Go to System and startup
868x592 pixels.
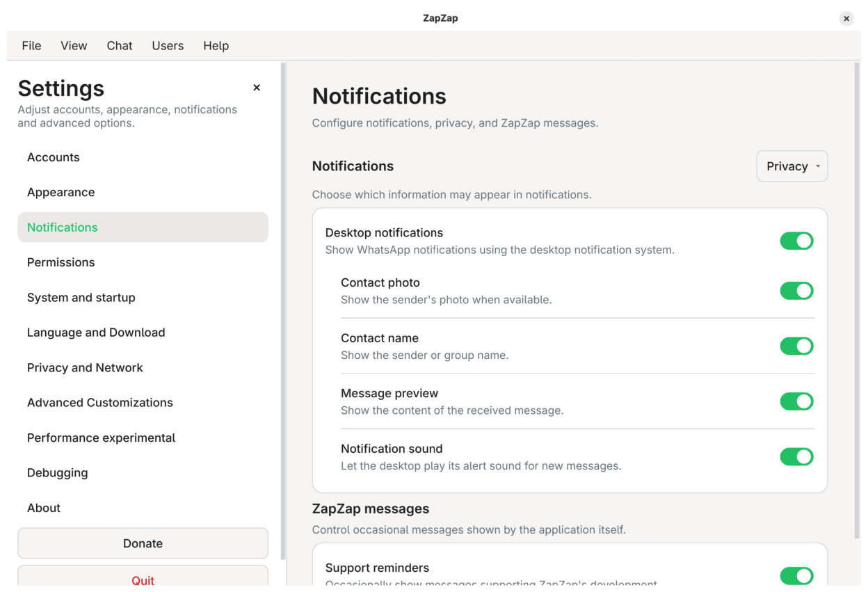pos(143,298)
